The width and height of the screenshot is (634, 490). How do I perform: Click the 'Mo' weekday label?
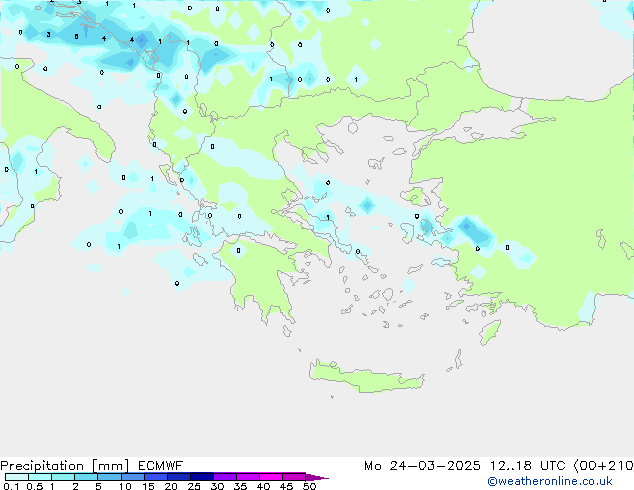coord(373,466)
